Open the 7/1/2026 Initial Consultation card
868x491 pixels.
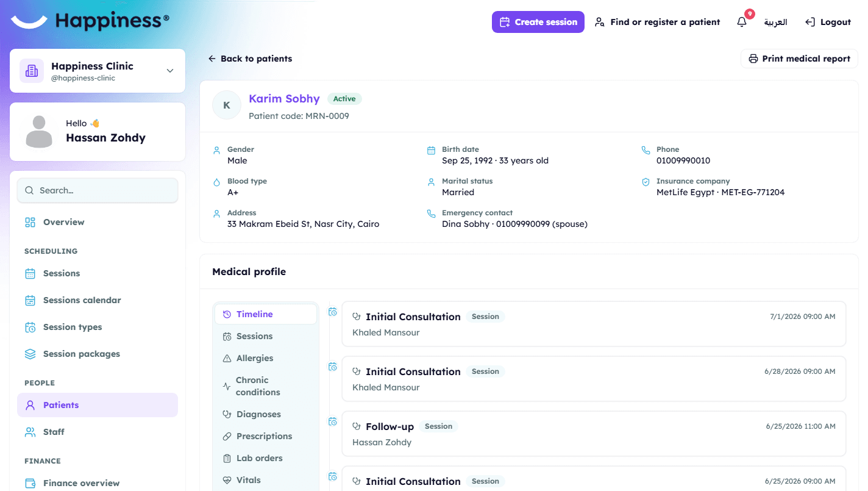tap(594, 324)
